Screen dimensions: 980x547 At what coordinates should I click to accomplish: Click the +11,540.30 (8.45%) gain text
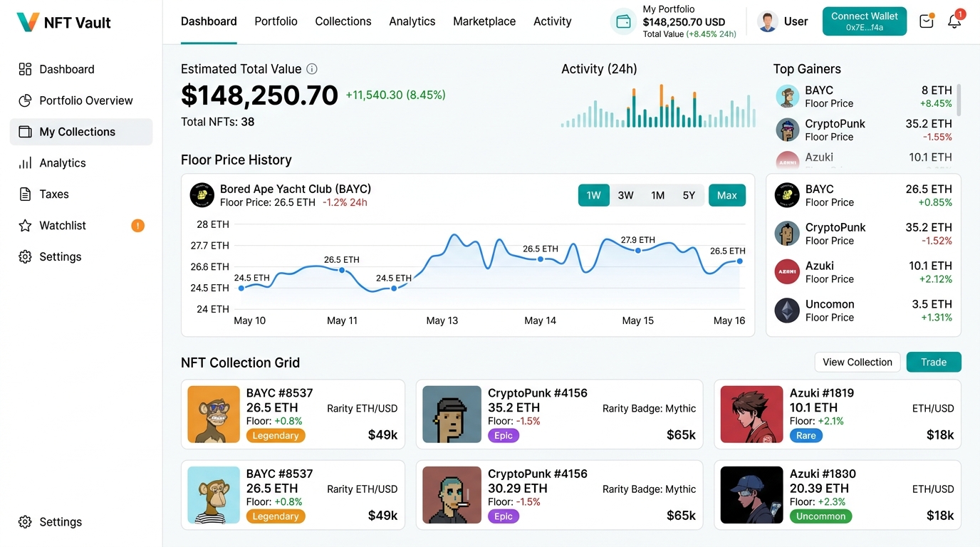tap(395, 95)
